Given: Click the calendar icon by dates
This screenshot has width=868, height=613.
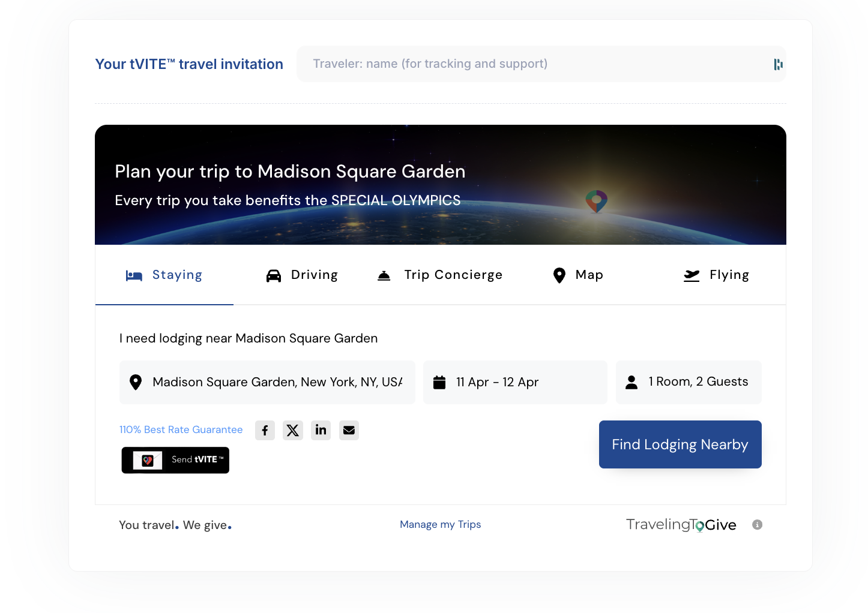Looking at the screenshot, I should pyautogui.click(x=439, y=382).
